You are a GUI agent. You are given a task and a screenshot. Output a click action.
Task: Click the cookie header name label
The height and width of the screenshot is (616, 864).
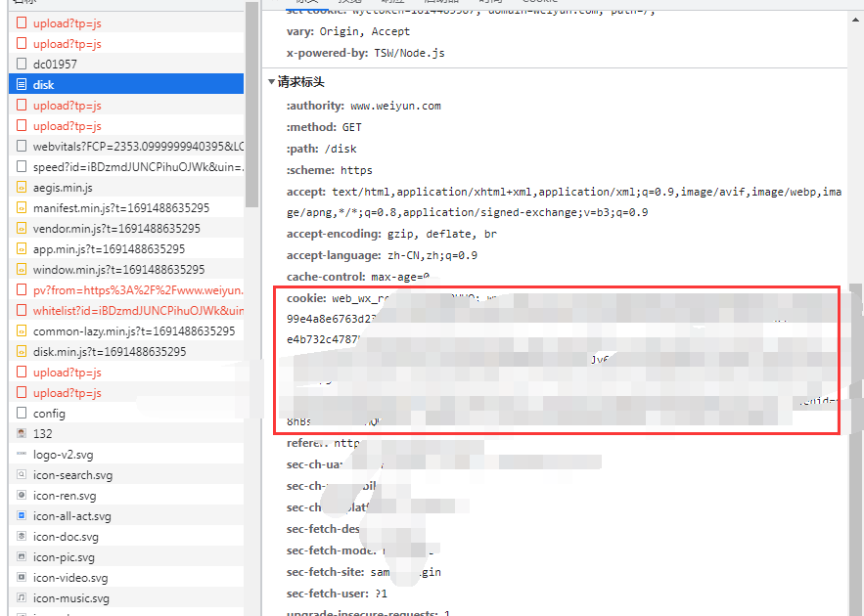click(306, 298)
